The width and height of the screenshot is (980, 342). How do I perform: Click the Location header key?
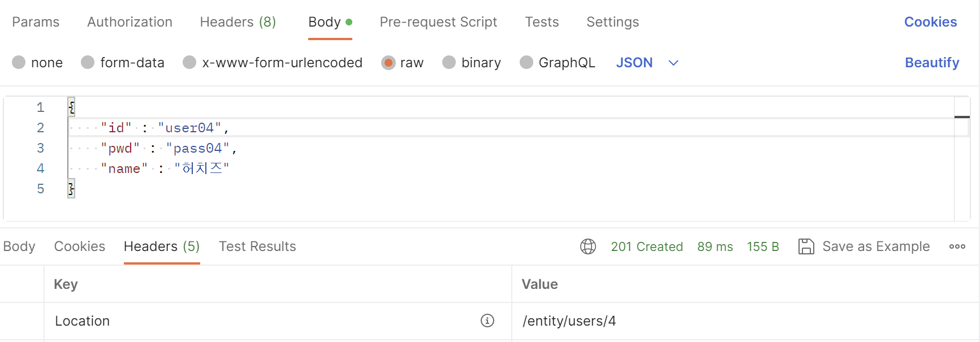coord(83,321)
